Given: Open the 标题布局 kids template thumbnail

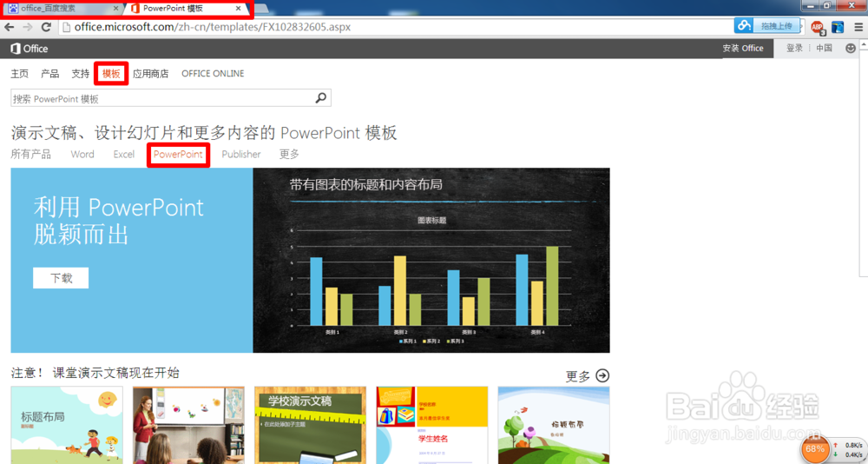Looking at the screenshot, I should pos(67,425).
